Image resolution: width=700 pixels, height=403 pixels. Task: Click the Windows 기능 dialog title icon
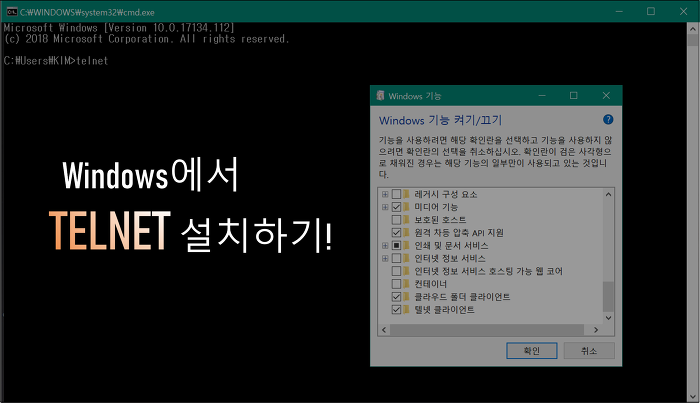point(380,96)
